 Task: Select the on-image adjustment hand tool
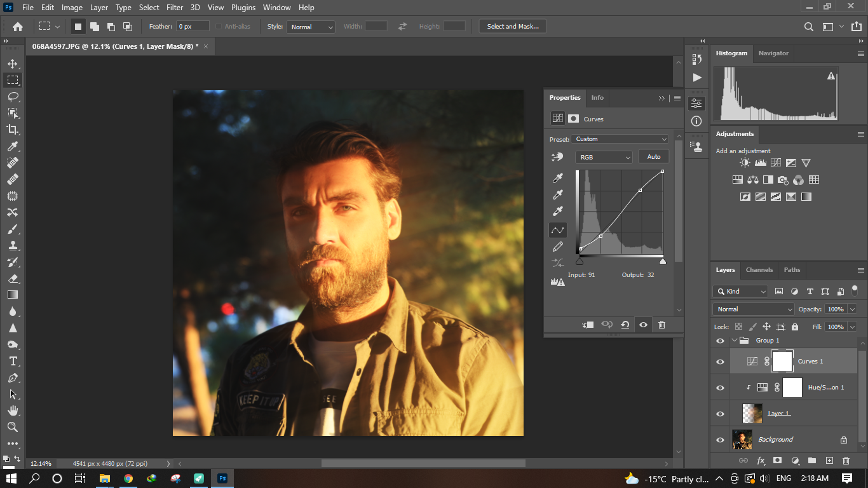click(x=557, y=157)
